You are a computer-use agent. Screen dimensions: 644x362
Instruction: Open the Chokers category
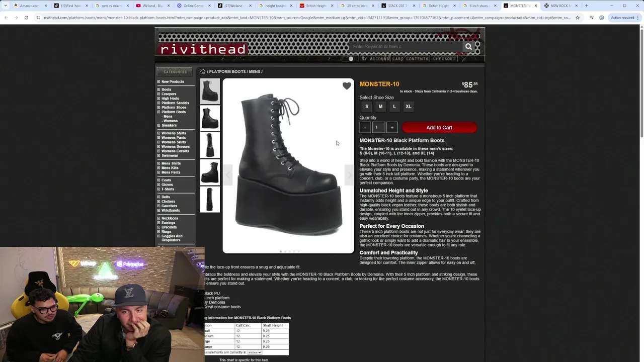pyautogui.click(x=168, y=202)
